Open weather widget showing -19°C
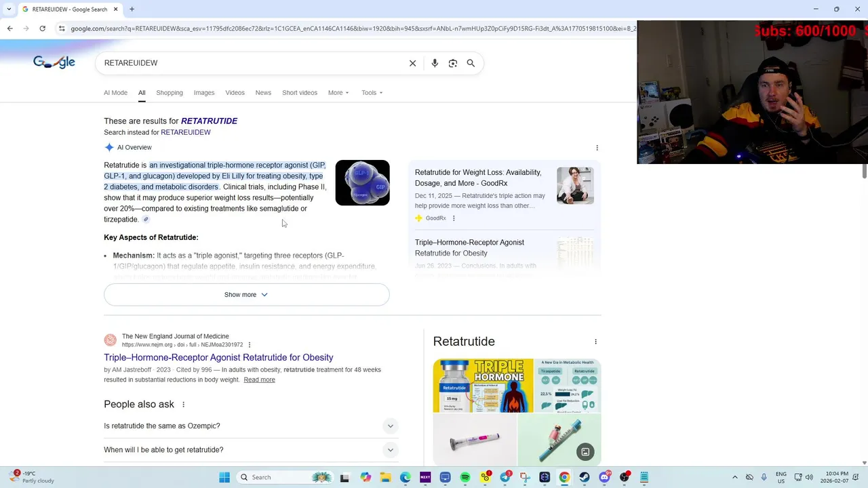This screenshot has width=868, height=488. tap(31, 477)
